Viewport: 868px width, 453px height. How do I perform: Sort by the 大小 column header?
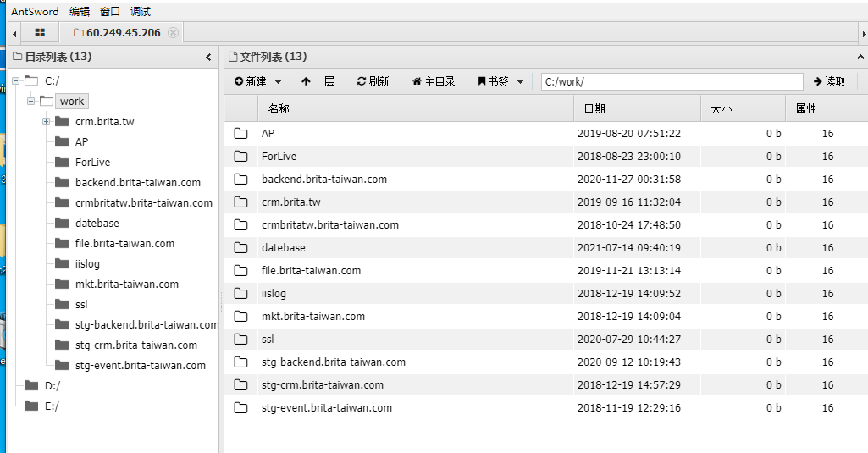click(743, 108)
